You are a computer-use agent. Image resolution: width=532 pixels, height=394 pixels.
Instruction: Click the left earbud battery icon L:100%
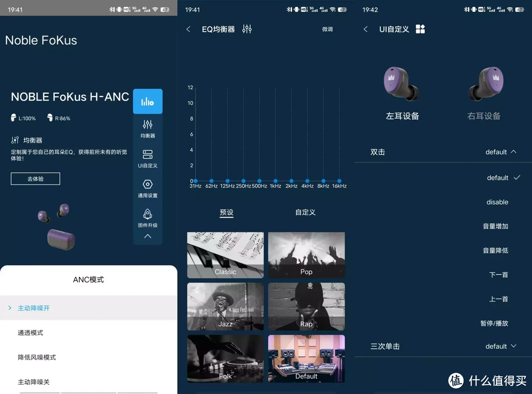[14, 118]
